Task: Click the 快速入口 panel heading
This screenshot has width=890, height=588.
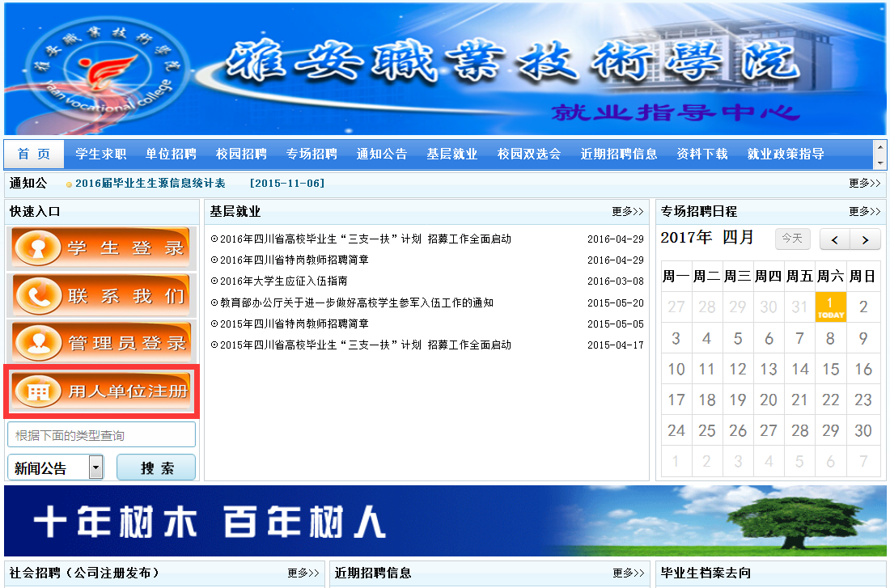Action: point(35,212)
